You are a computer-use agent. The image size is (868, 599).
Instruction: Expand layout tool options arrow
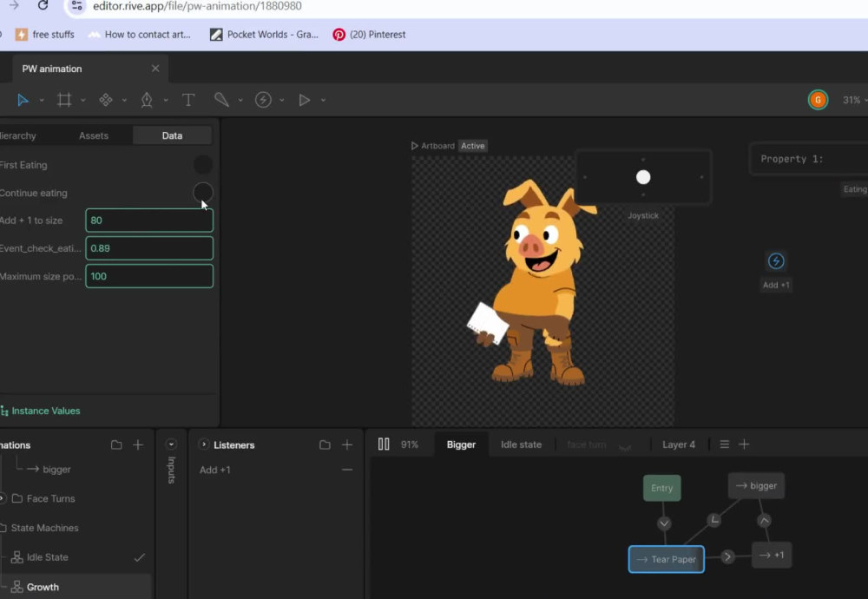(x=124, y=101)
